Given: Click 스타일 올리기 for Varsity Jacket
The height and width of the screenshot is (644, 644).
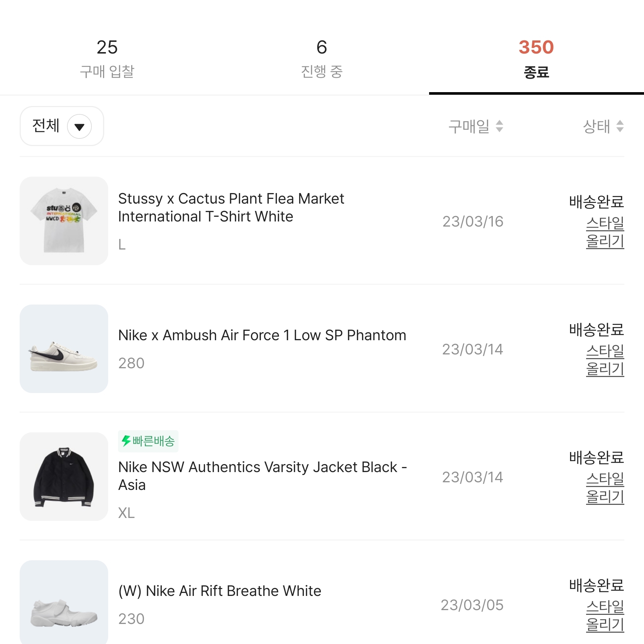Looking at the screenshot, I should [x=605, y=488].
